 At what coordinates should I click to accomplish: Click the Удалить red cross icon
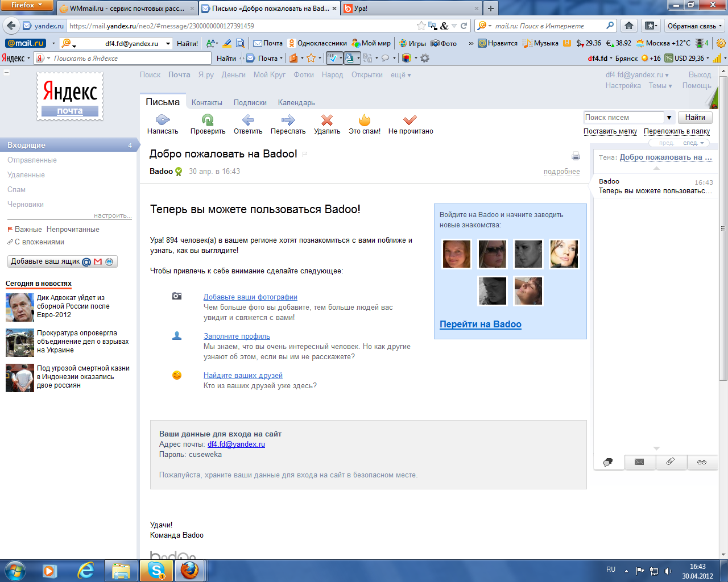point(327,119)
